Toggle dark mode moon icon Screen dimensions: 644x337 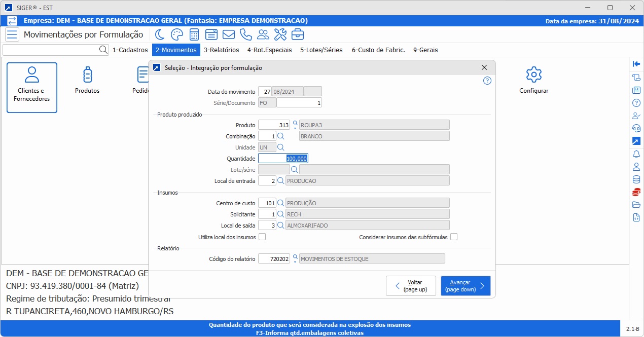(160, 34)
